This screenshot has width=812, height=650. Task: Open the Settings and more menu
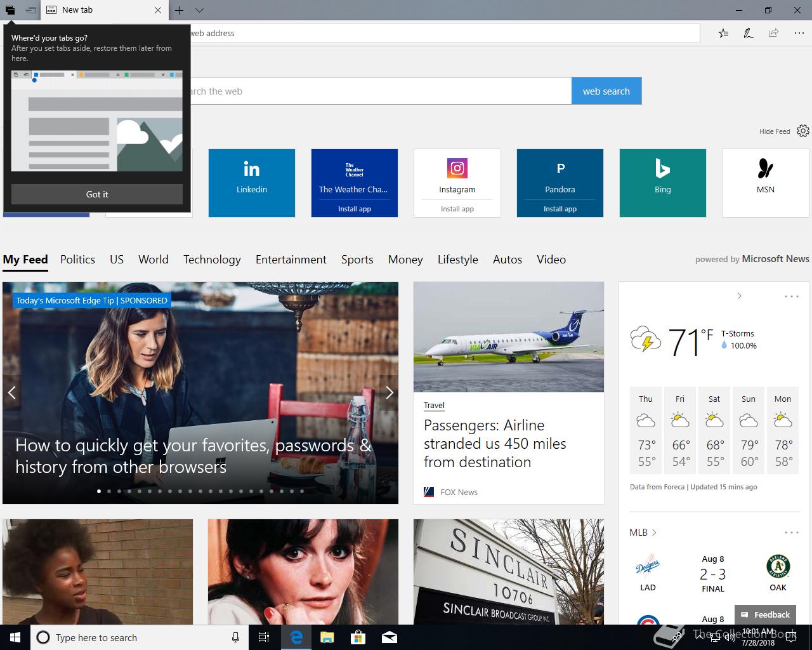(799, 33)
